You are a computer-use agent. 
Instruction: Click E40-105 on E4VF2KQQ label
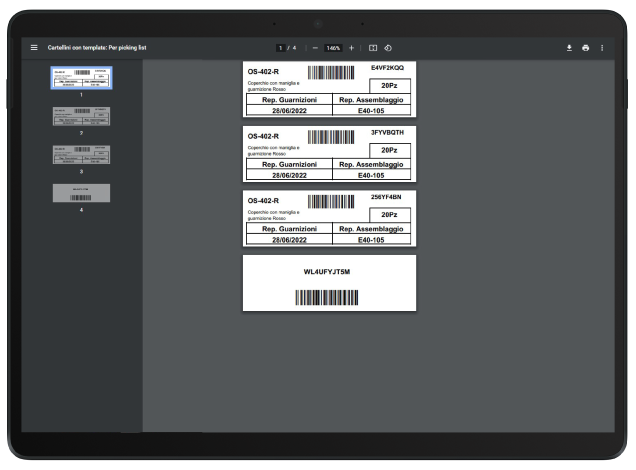(x=371, y=111)
